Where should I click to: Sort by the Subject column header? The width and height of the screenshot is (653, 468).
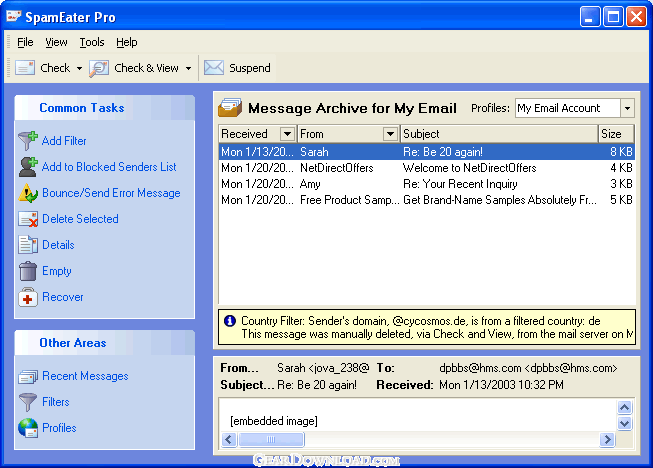click(499, 134)
